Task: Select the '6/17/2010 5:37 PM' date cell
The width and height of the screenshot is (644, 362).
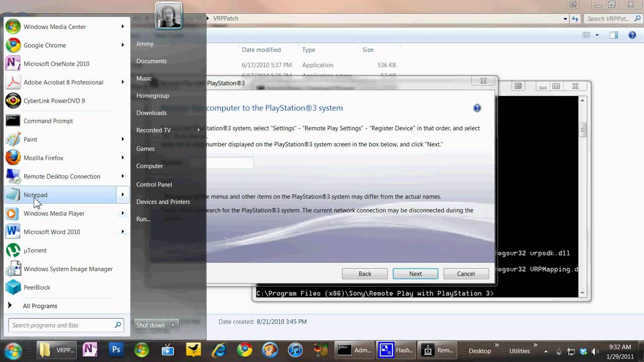Action: tap(267, 65)
